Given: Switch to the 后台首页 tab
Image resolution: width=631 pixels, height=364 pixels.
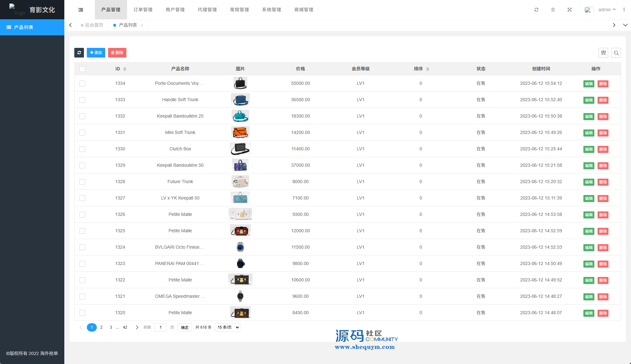Looking at the screenshot, I should pos(94,25).
